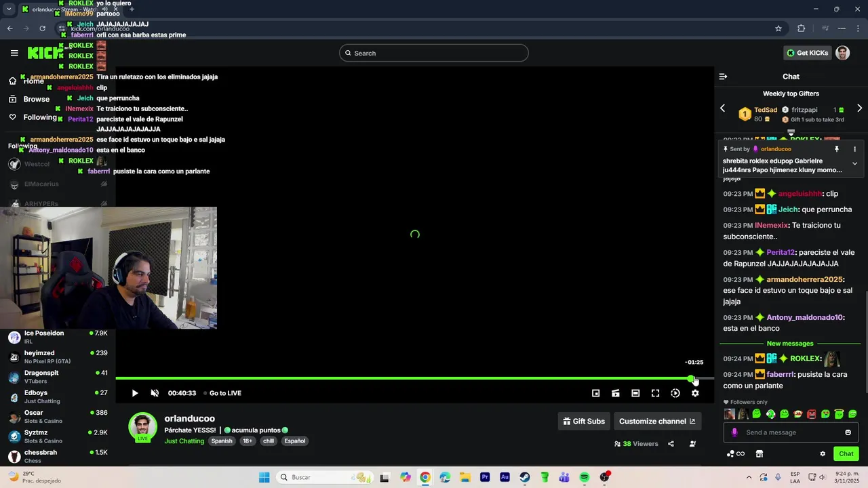Open the 38 Viewers list
The width and height of the screenshot is (868, 488).
pyautogui.click(x=636, y=444)
